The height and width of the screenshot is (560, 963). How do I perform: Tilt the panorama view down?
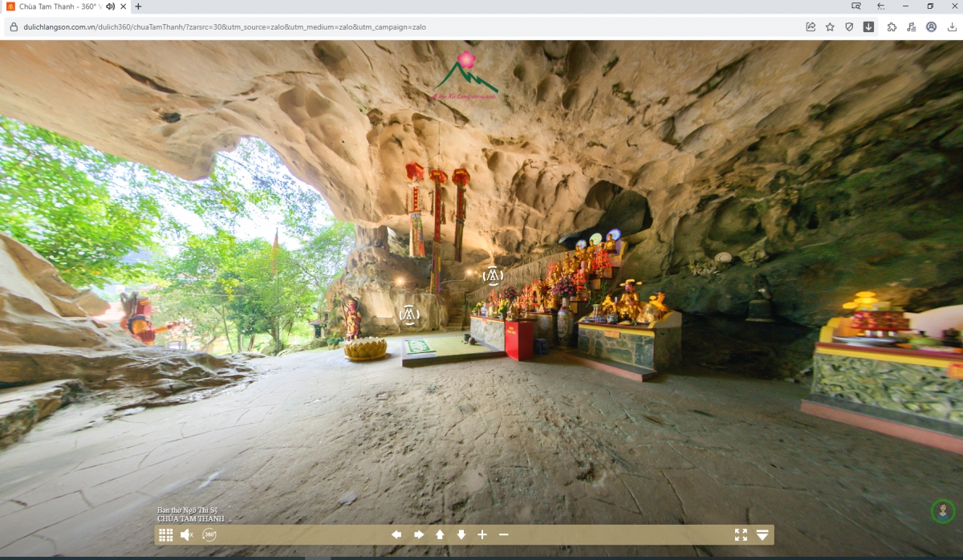point(461,535)
